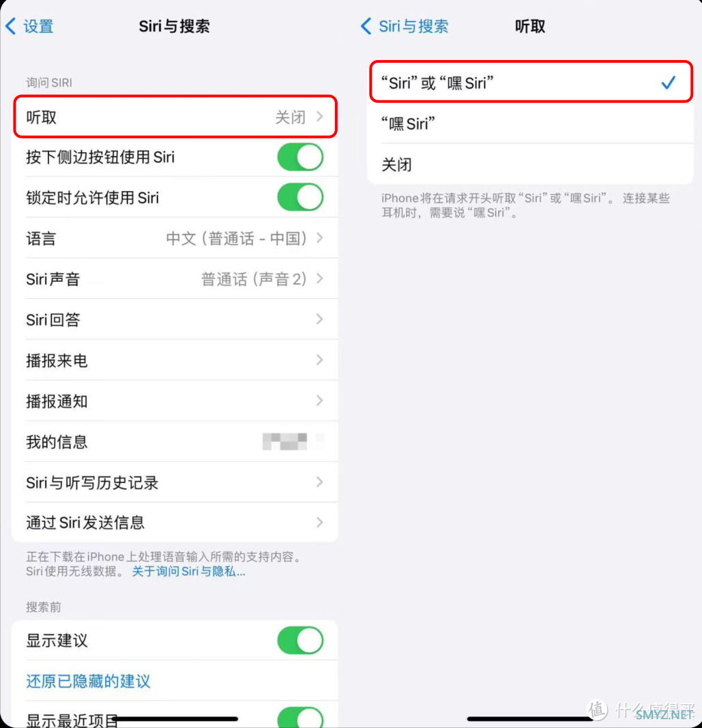The width and height of the screenshot is (702, 728).
Task: Tap the blue checkmark on "Siri"或"嘿Siri"
Action: (x=669, y=83)
